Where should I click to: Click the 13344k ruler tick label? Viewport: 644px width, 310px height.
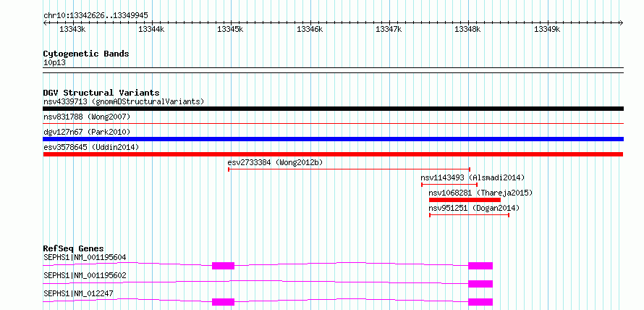[151, 29]
